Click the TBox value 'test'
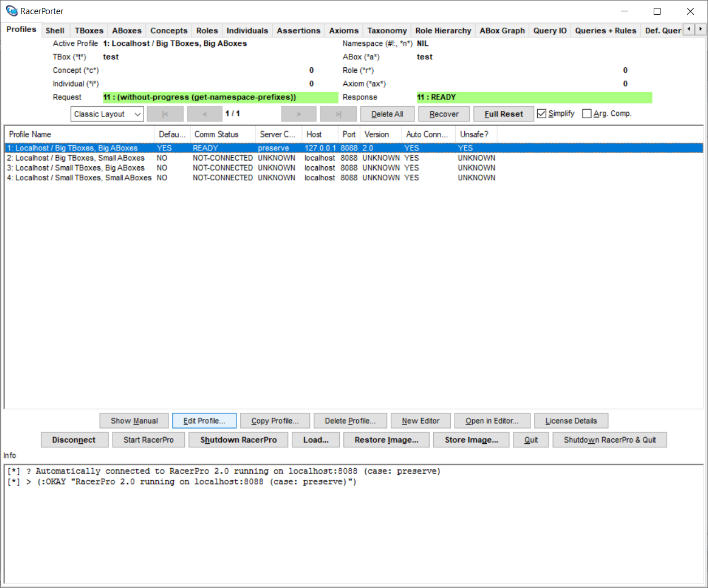The height and width of the screenshot is (588, 708). point(111,57)
